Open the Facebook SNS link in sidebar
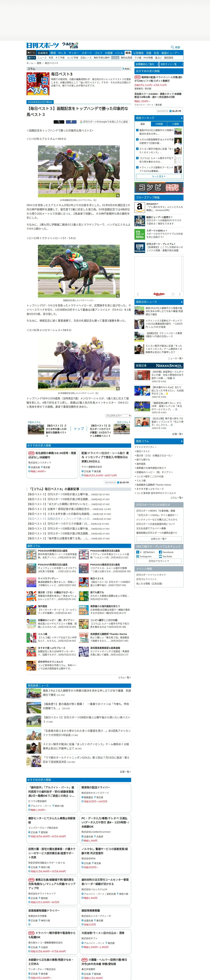Screen dimensions: 210x980 click(x=166, y=552)
